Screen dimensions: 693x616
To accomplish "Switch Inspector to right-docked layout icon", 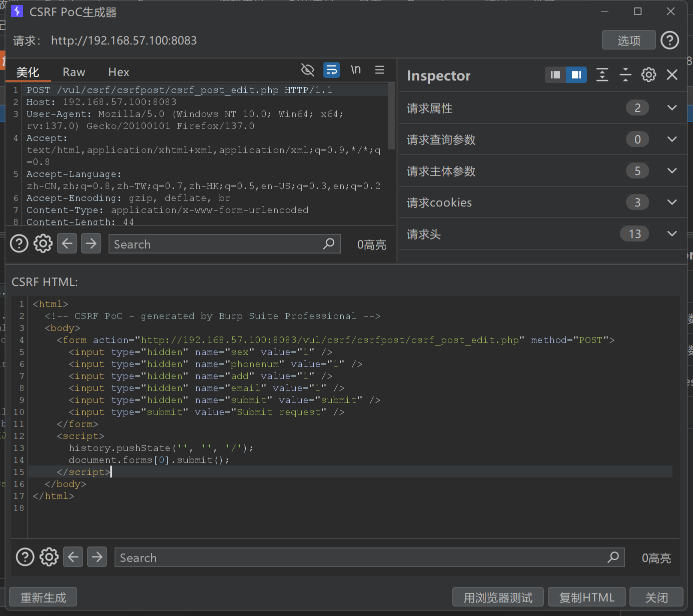I will click(576, 75).
